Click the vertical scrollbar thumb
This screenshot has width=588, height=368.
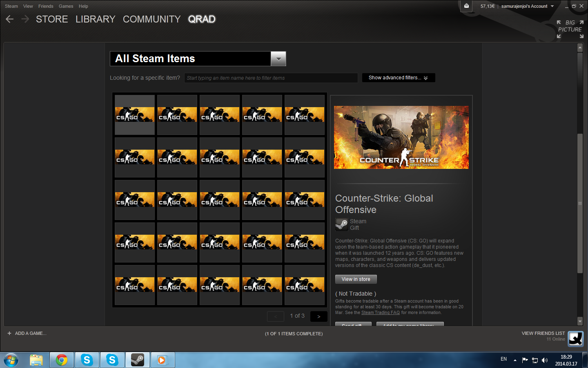pos(580,203)
